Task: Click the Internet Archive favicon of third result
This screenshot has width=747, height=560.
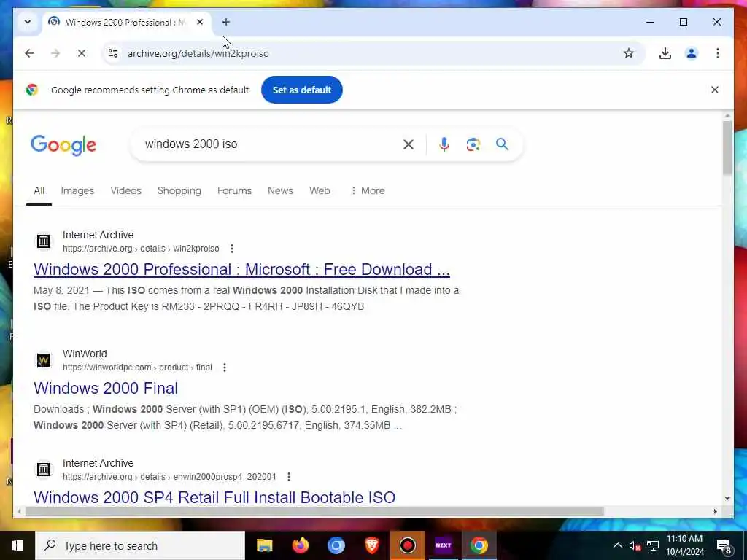Action: click(43, 470)
